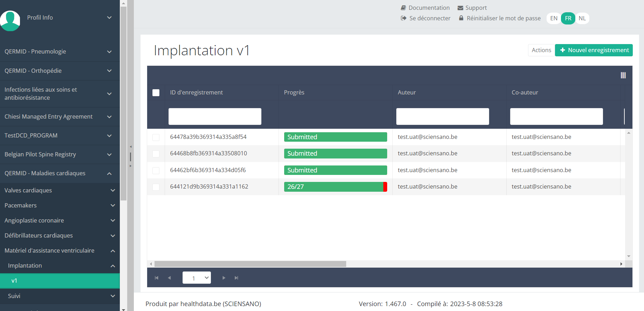
Task: Click the Nouvel enregistrement button
Action: pyautogui.click(x=594, y=50)
